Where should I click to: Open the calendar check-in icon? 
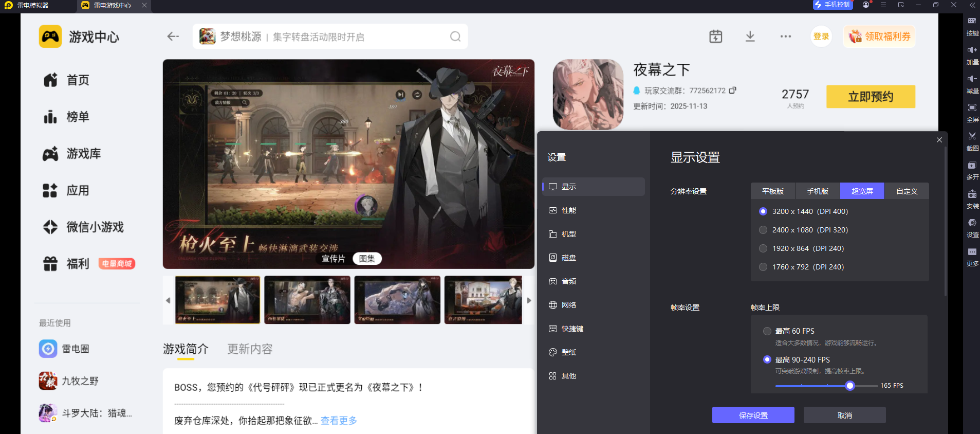coord(715,37)
